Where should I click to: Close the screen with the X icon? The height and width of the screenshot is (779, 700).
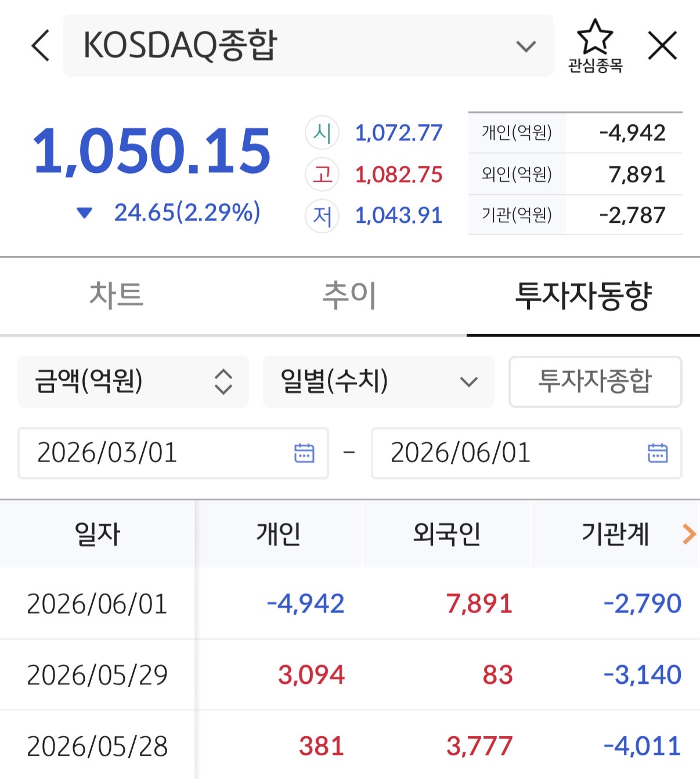point(662,45)
